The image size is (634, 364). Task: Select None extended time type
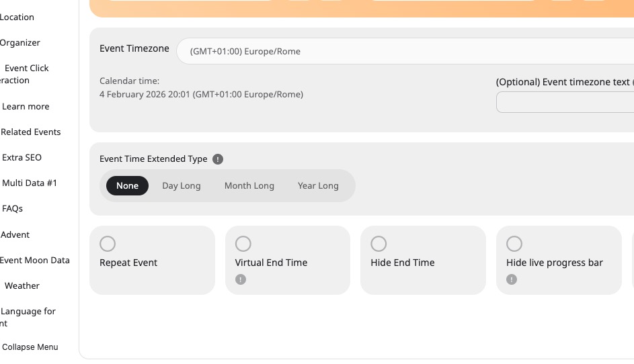(x=127, y=186)
